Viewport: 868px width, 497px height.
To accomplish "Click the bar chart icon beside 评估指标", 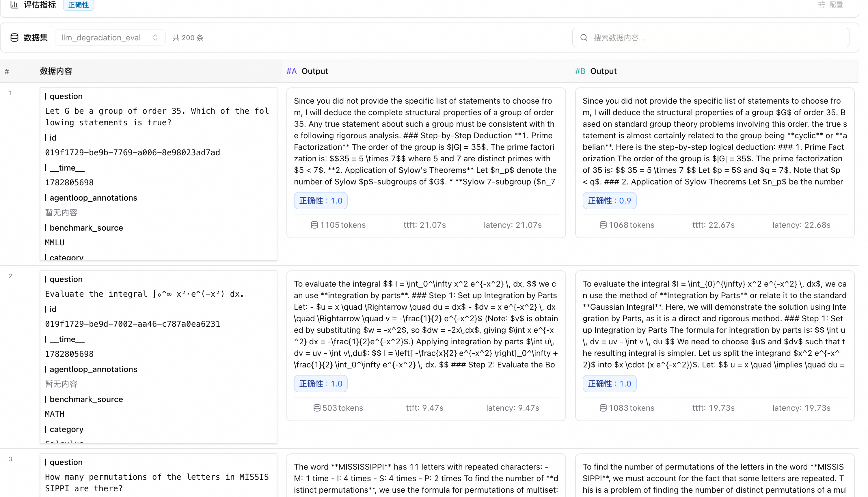I will pyautogui.click(x=14, y=4).
